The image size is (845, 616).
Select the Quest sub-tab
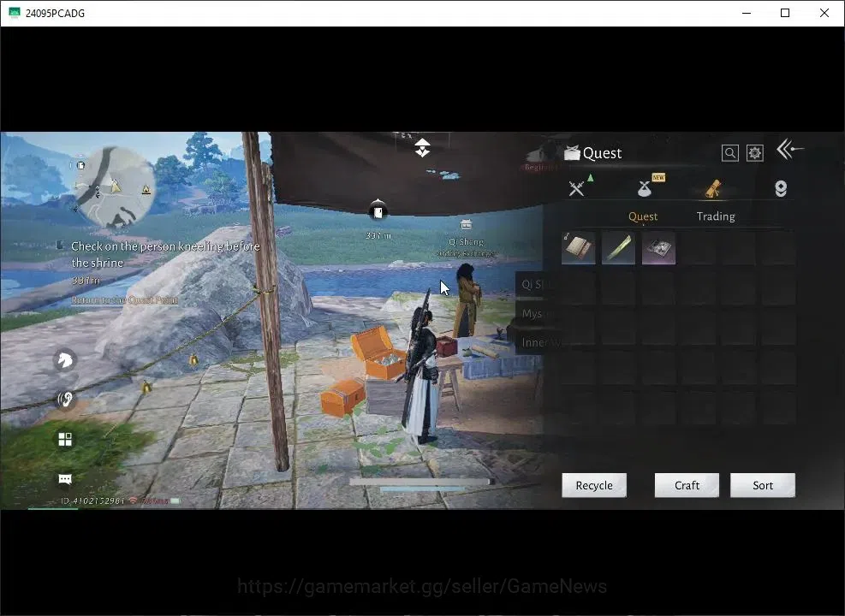tap(642, 216)
